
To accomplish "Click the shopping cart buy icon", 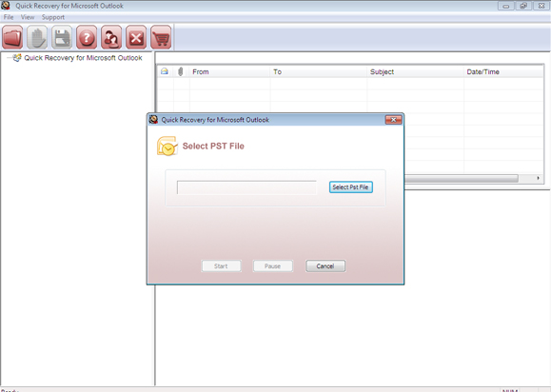I will coord(161,37).
